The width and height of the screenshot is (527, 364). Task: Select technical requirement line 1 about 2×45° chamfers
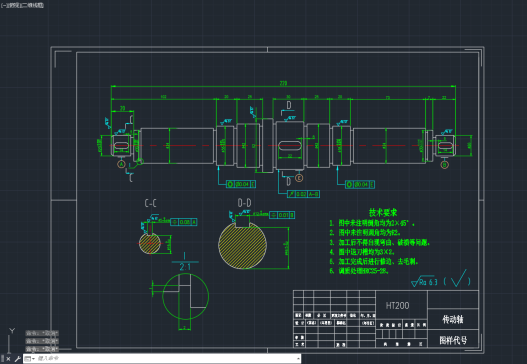point(372,223)
